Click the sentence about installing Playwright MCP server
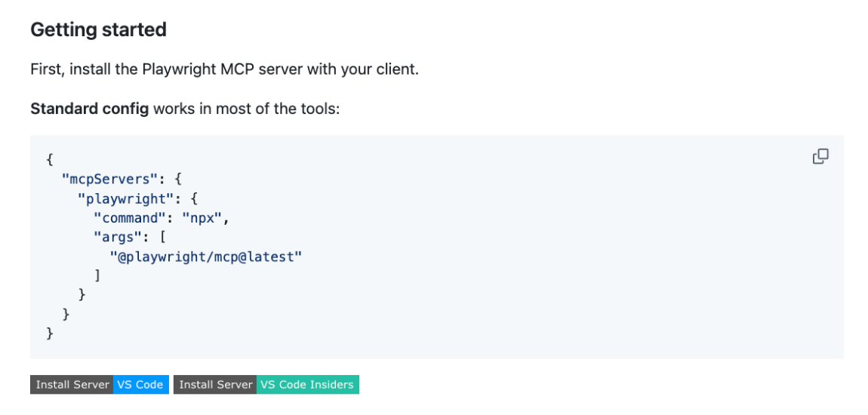868x415 pixels. point(224,69)
